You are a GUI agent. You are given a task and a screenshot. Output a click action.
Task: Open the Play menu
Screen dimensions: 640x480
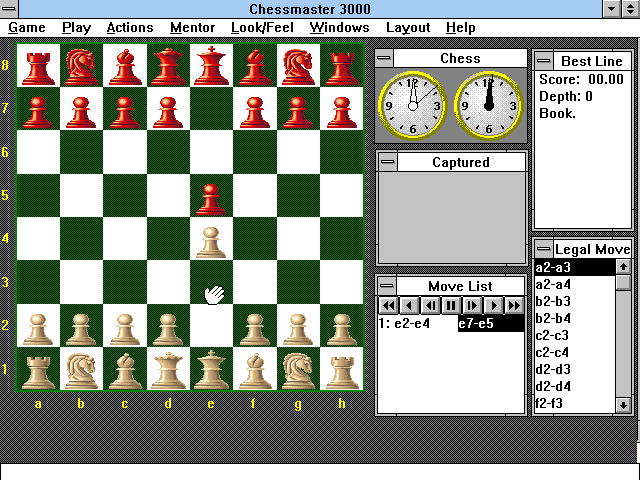[76, 27]
